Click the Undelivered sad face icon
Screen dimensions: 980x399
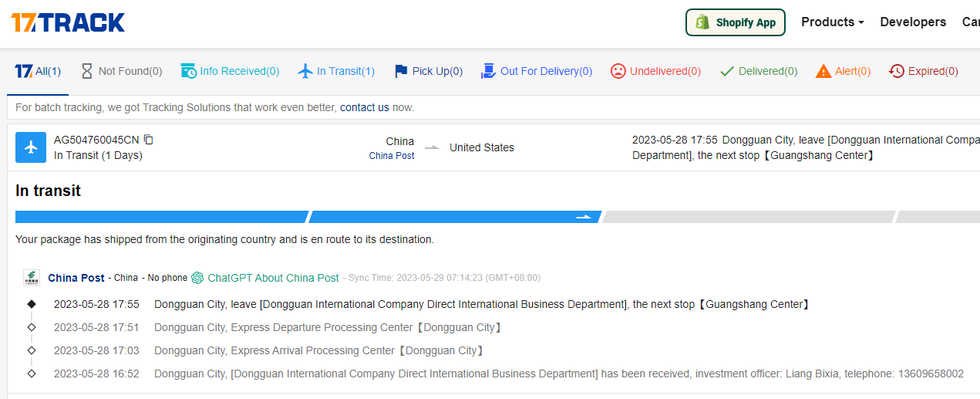tap(618, 71)
